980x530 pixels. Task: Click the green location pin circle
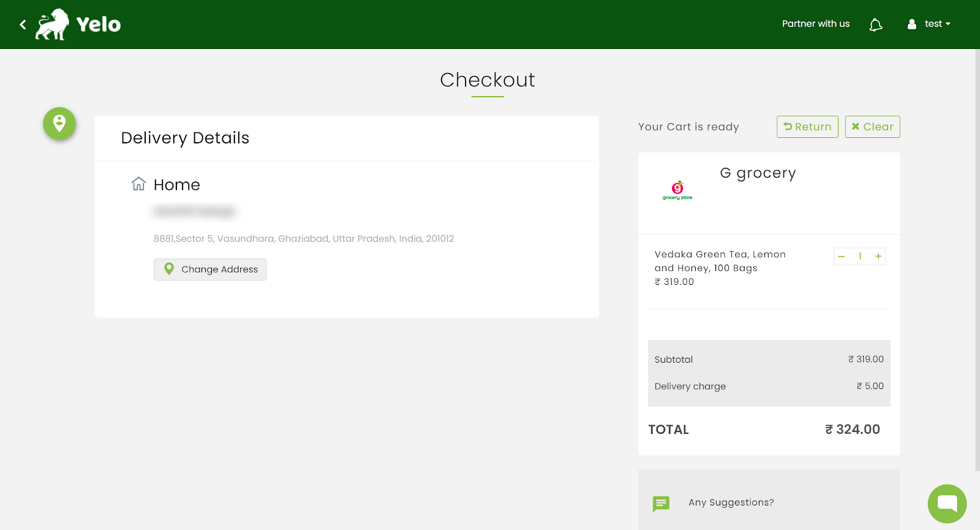click(59, 124)
